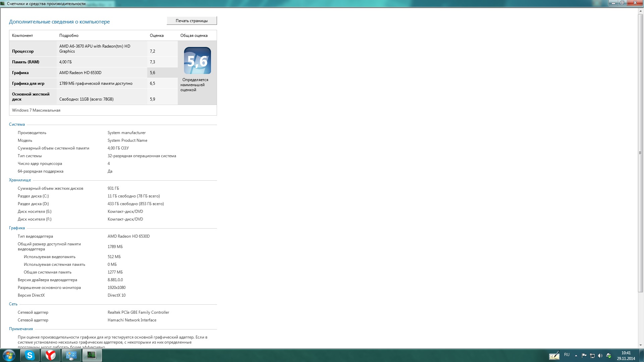The image size is (644, 362).
Task: Open the Action Center flag icon
Action: pos(584,356)
